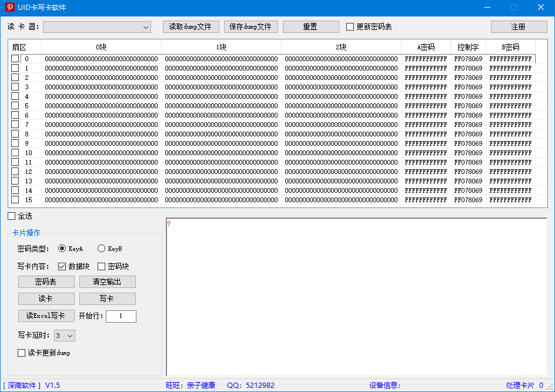Open the card reader dropdown list
Image resolution: width=555 pixels, height=392 pixels.
coord(97,27)
